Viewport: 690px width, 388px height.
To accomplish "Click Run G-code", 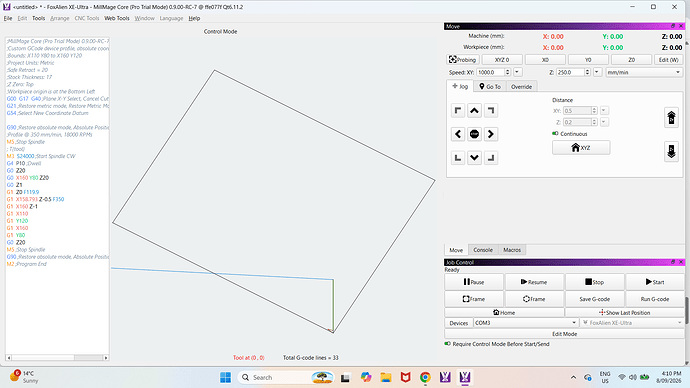I will pyautogui.click(x=655, y=299).
